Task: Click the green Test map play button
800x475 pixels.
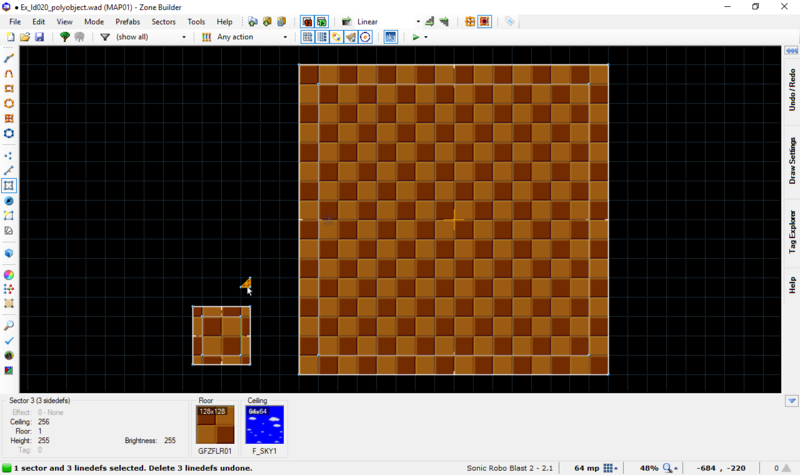Action: click(x=416, y=37)
